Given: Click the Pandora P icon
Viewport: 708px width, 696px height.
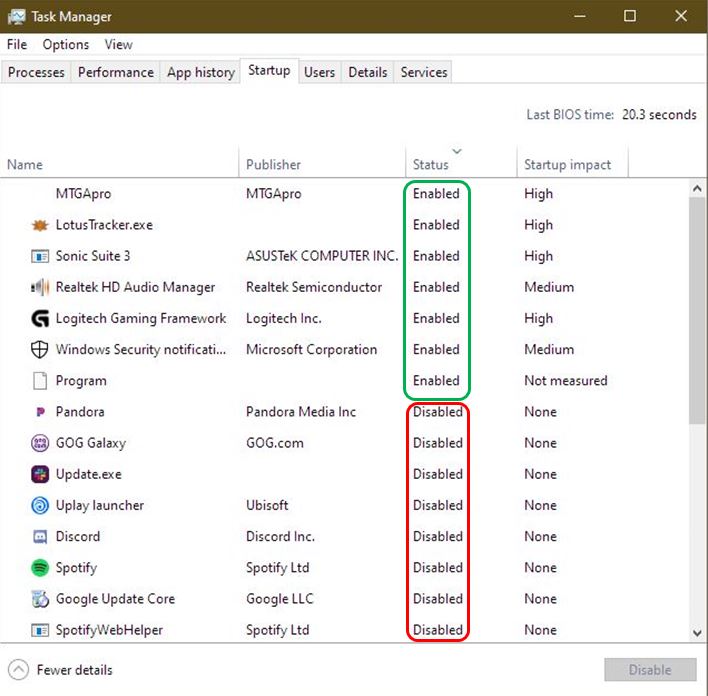Looking at the screenshot, I should 40,412.
